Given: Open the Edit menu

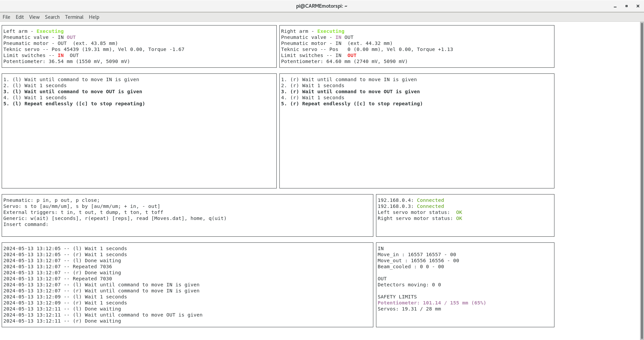Looking at the screenshot, I should coord(20,17).
